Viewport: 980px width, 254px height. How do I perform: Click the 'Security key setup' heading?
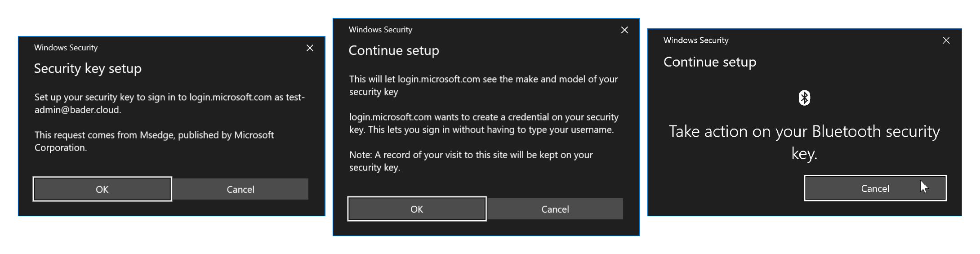pyautogui.click(x=88, y=68)
